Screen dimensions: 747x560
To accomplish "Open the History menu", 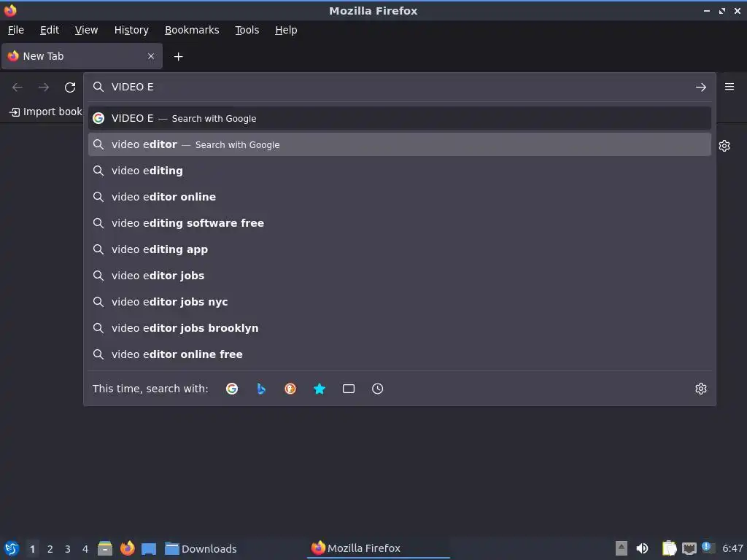I will click(131, 30).
